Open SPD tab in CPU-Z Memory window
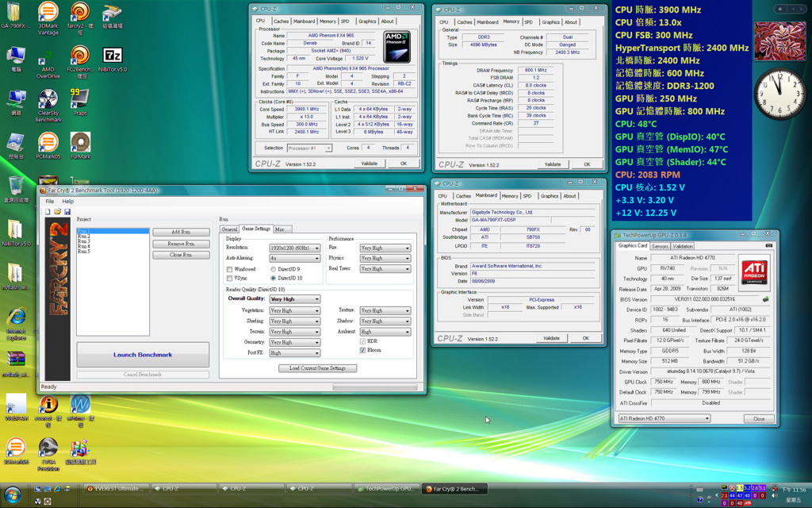Screen dimensions: 812x508 [x=528, y=21]
